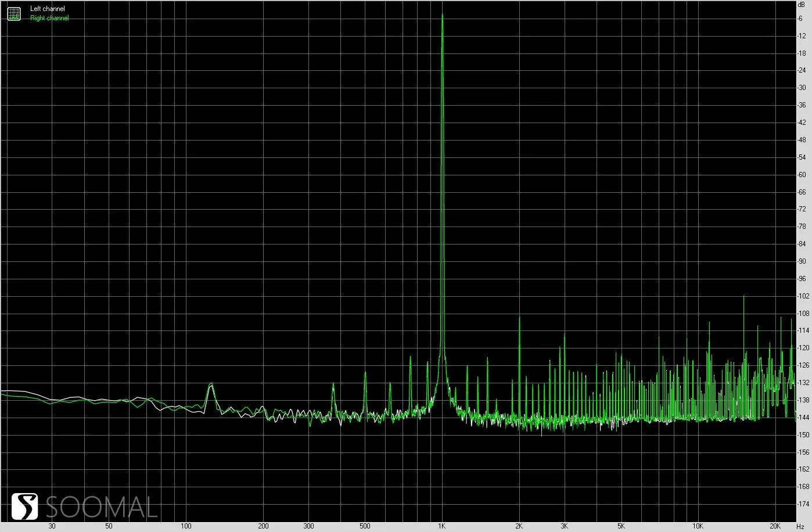Image resolution: width=812 pixels, height=532 pixels.
Task: Click the 3K frequency axis label
Action: coord(564,526)
